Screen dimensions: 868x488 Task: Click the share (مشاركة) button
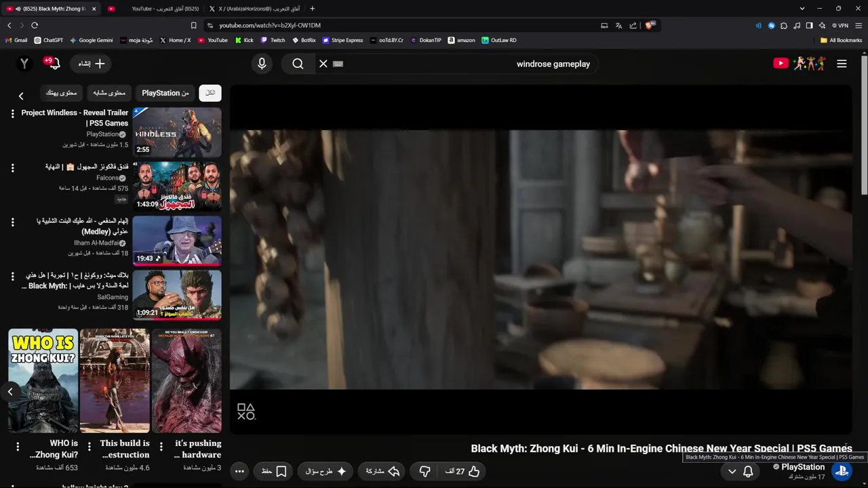(x=382, y=471)
